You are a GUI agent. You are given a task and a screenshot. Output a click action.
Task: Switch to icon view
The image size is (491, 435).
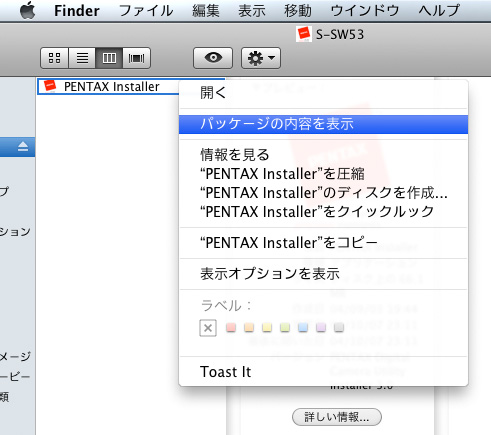click(54, 58)
